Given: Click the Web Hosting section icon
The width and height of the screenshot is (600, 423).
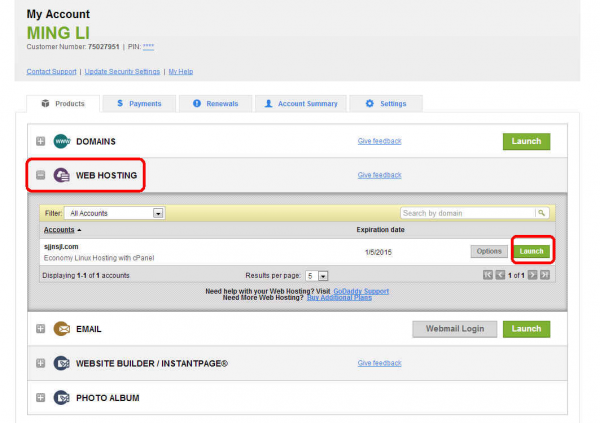Looking at the screenshot, I should point(62,176).
